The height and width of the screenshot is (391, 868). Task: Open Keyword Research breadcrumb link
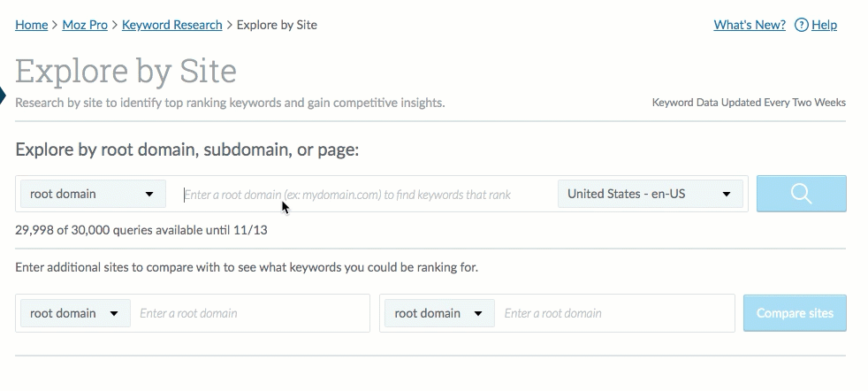(x=171, y=25)
